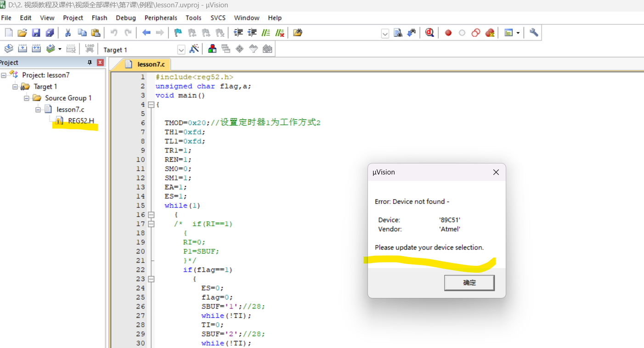Click the Translate current file icon
This screenshot has height=348, width=644.
(9, 49)
